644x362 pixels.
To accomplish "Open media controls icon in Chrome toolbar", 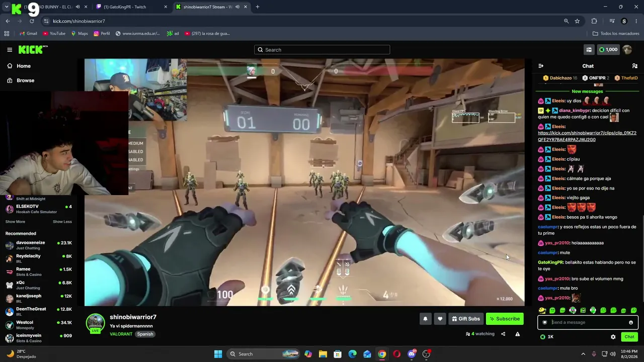I will pyautogui.click(x=612, y=21).
